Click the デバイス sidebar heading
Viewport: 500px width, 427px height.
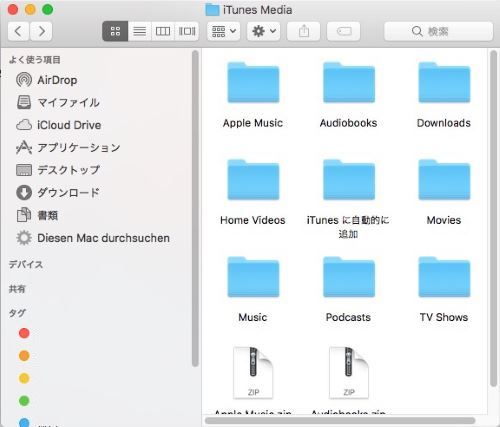(x=26, y=264)
